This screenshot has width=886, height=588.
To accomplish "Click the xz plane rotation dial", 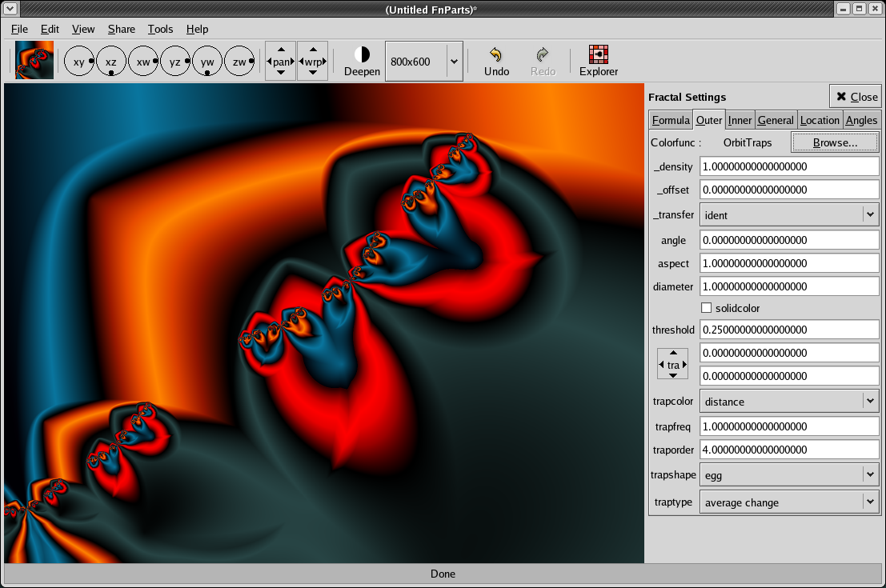I will click(x=110, y=62).
